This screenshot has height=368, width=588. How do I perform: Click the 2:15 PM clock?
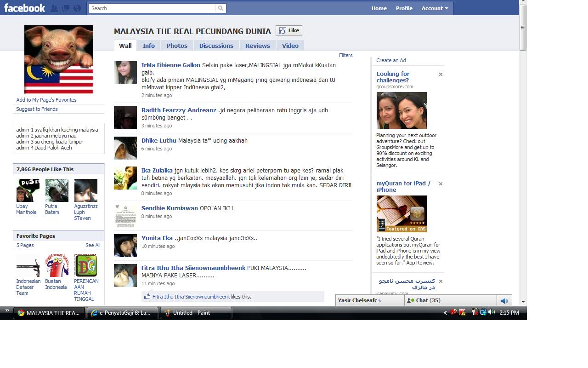point(509,313)
